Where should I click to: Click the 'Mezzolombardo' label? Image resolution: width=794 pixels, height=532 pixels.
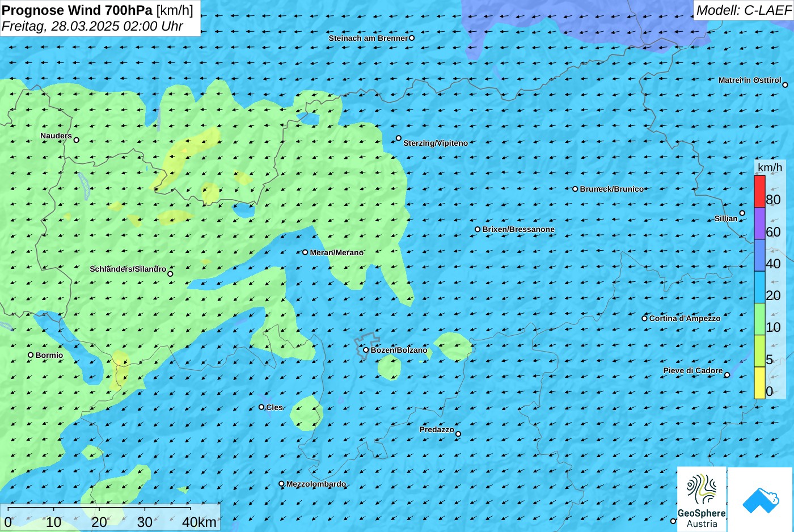(316, 484)
